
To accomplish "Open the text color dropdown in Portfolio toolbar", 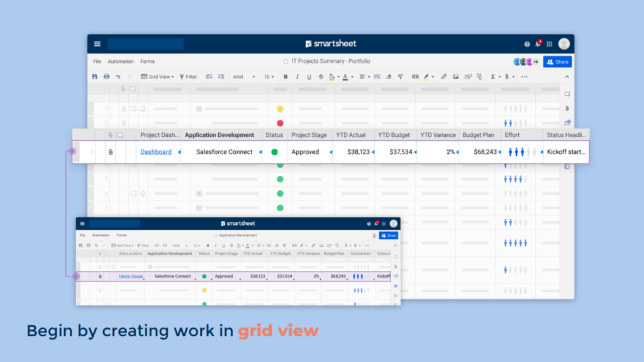I will 347,77.
